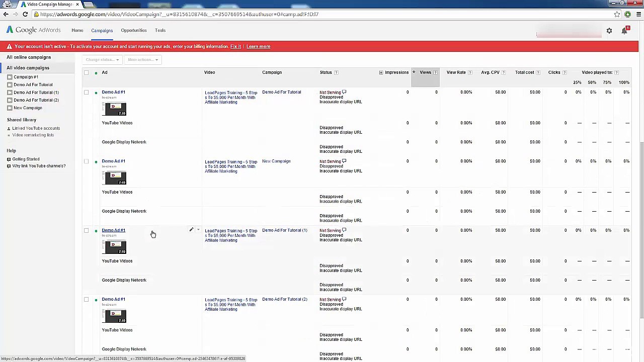Click the Fix it link in red banner
Image resolution: width=644 pixels, height=362 pixels.
click(235, 46)
